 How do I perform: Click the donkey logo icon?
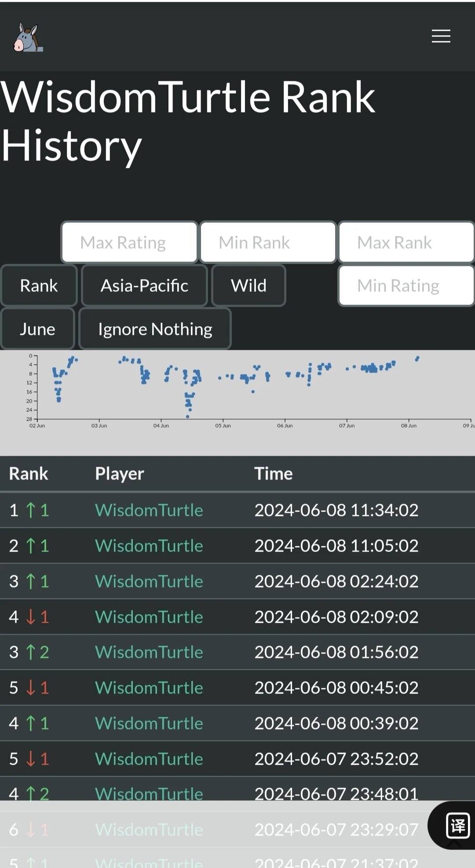click(x=28, y=37)
